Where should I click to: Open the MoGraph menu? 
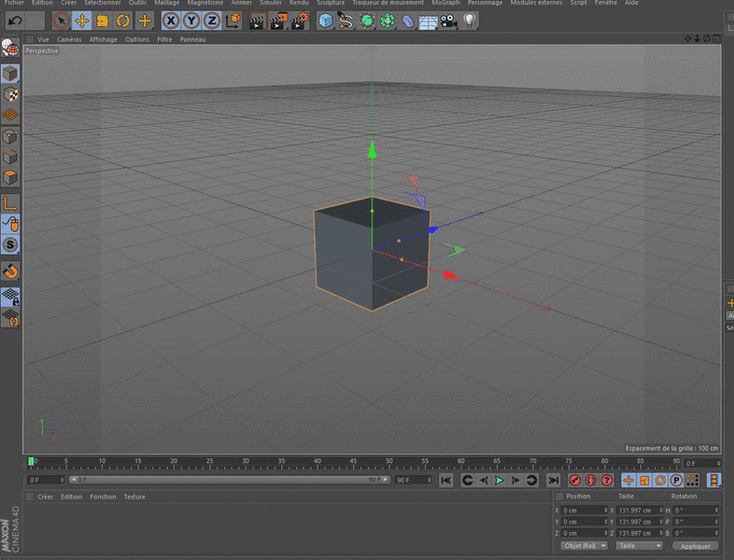pos(445,3)
